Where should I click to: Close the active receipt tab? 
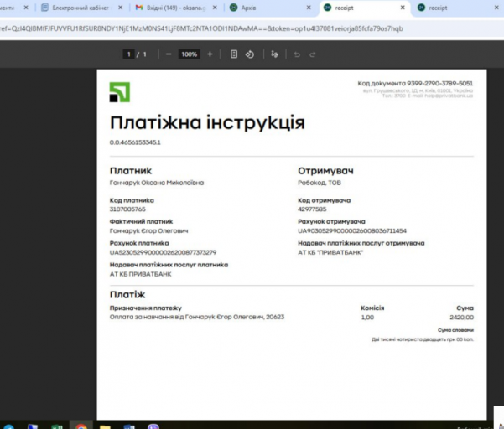tap(403, 8)
